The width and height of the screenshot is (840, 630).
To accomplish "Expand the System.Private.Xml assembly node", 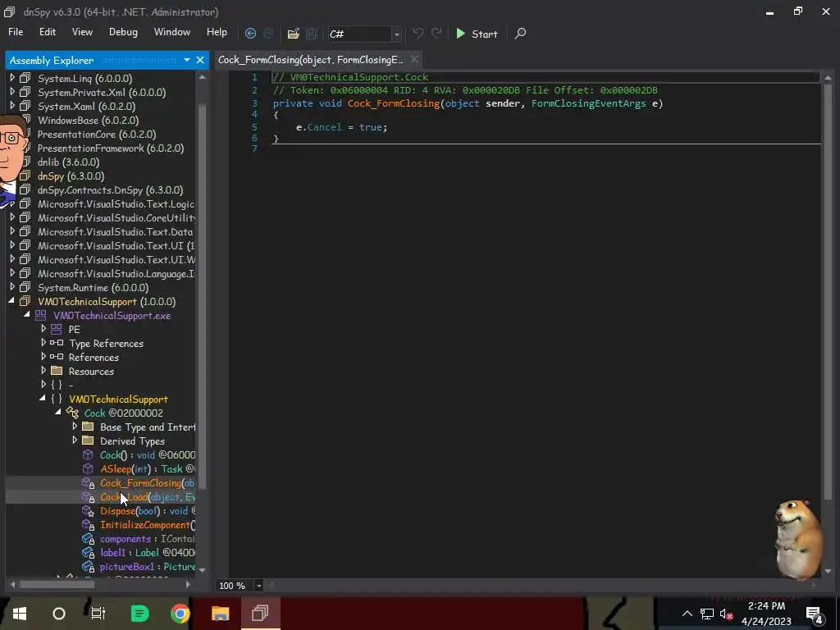I will tap(12, 92).
